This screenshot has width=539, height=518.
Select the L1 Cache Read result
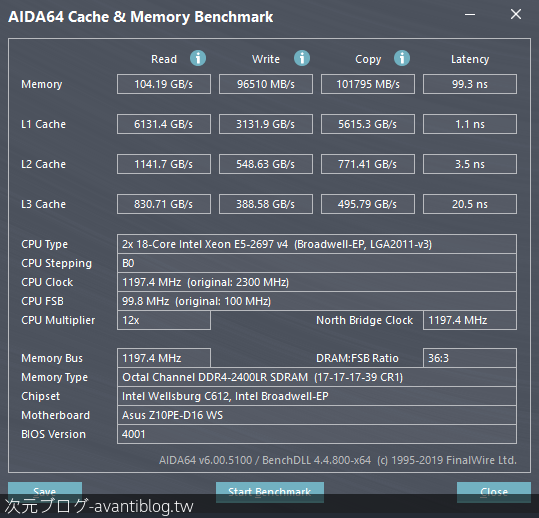coord(164,124)
